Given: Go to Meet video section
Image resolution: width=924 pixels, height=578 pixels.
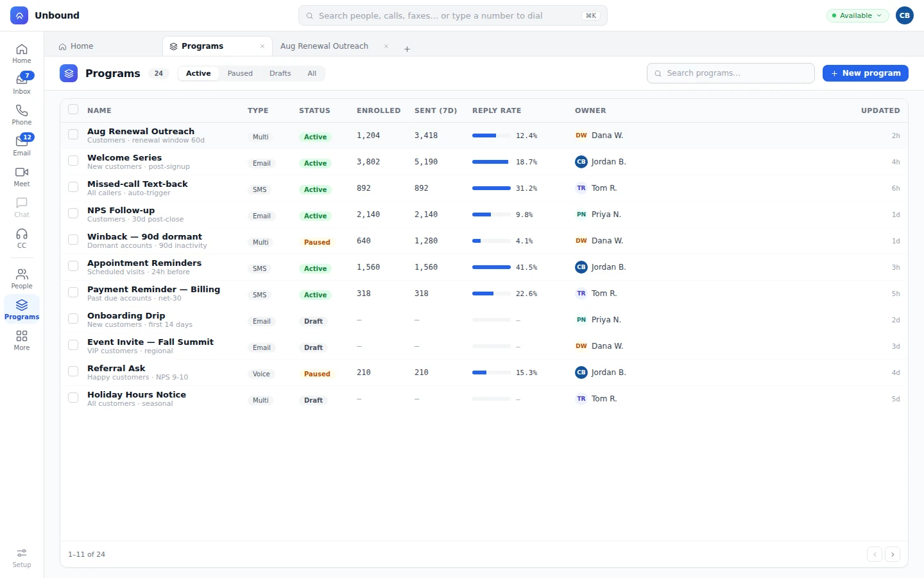Looking at the screenshot, I should [x=22, y=177].
